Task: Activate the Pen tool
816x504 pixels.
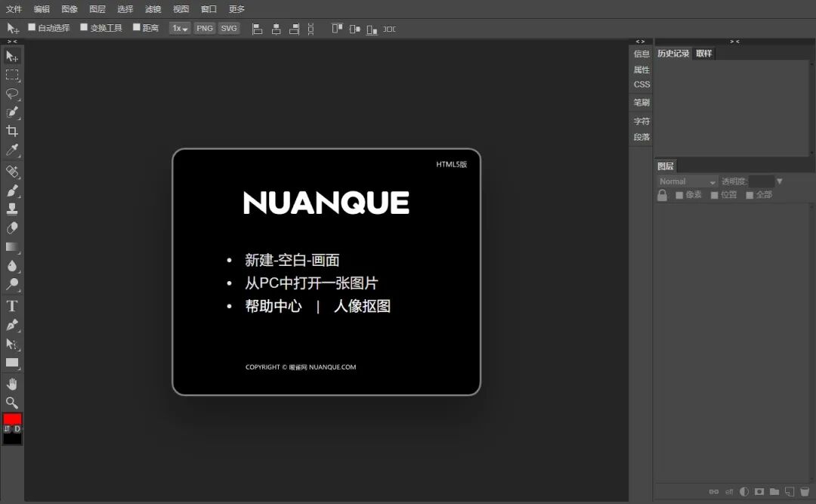Action: tap(12, 325)
